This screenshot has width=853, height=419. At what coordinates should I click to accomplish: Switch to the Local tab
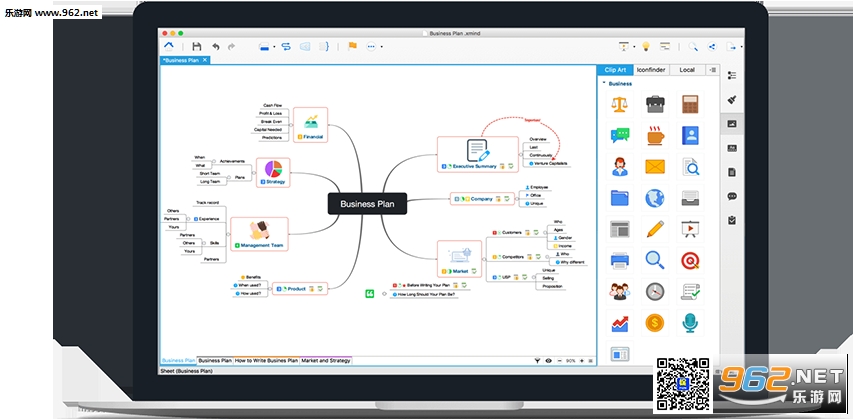(687, 70)
